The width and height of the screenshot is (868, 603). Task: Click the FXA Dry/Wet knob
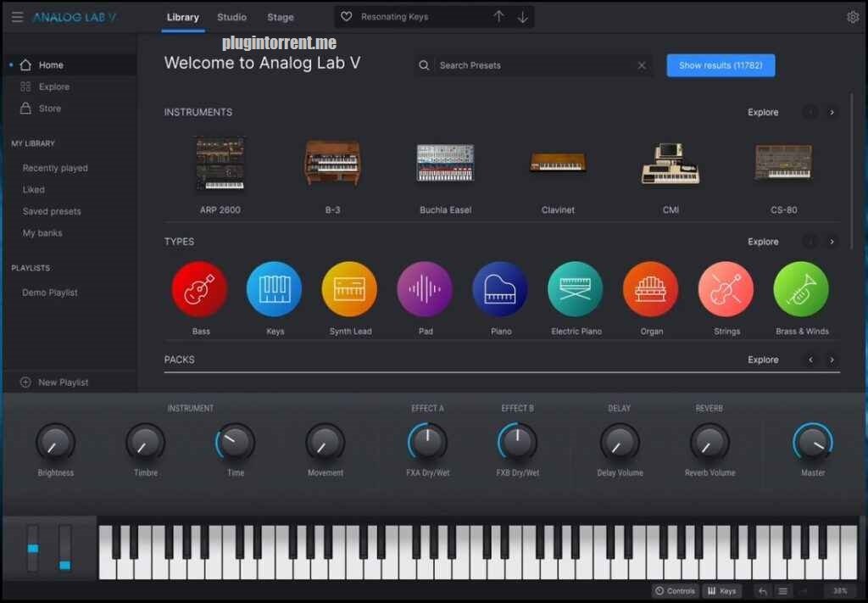427,443
